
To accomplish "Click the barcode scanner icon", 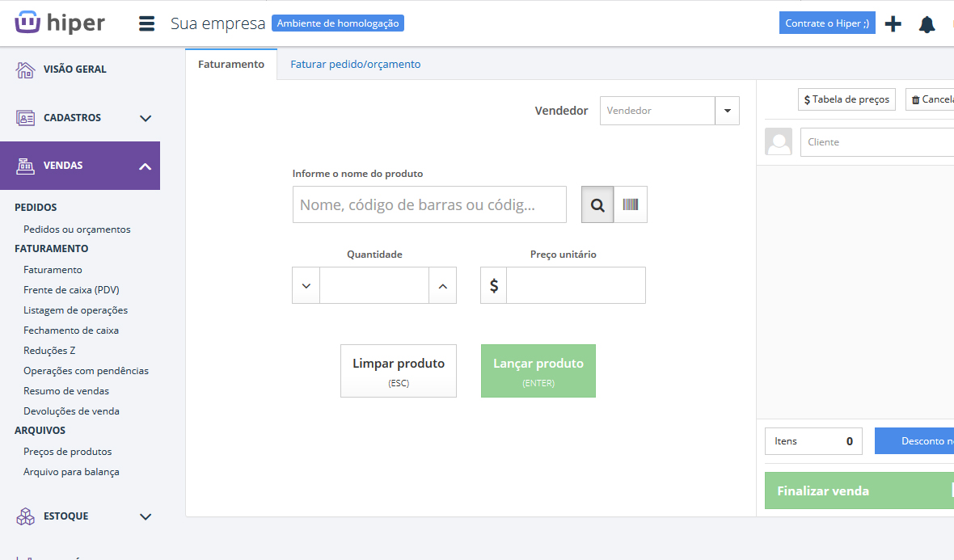I will pyautogui.click(x=631, y=205).
